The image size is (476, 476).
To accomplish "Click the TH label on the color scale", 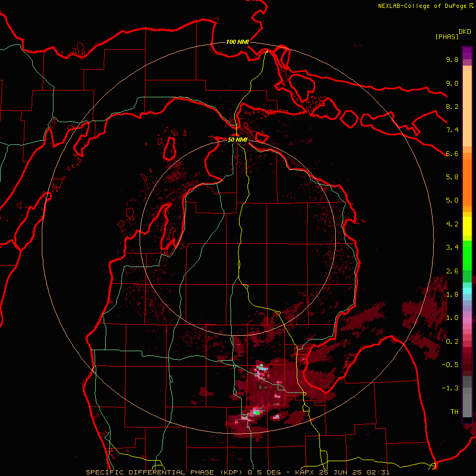I will [454, 412].
